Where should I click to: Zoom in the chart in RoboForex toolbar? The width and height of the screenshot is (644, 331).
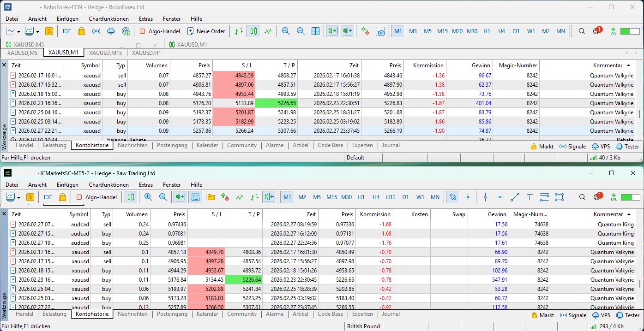[286, 31]
